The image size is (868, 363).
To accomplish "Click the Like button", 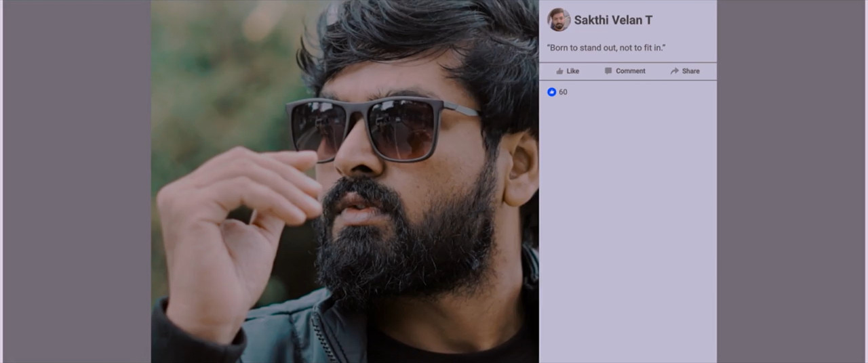I will pos(568,71).
